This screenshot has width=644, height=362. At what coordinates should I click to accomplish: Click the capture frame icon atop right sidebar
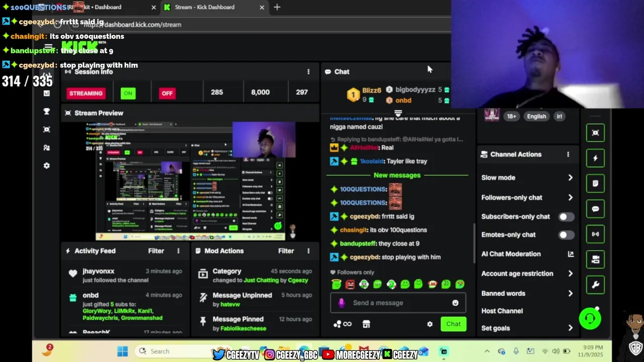[x=595, y=133]
